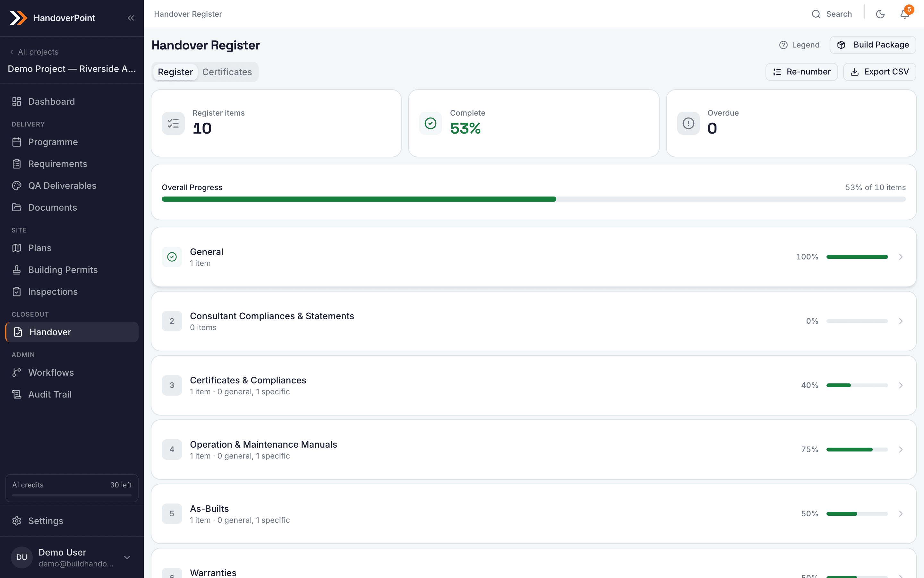This screenshot has height=578, width=924.
Task: Click the Export CSV download icon
Action: pyautogui.click(x=854, y=72)
